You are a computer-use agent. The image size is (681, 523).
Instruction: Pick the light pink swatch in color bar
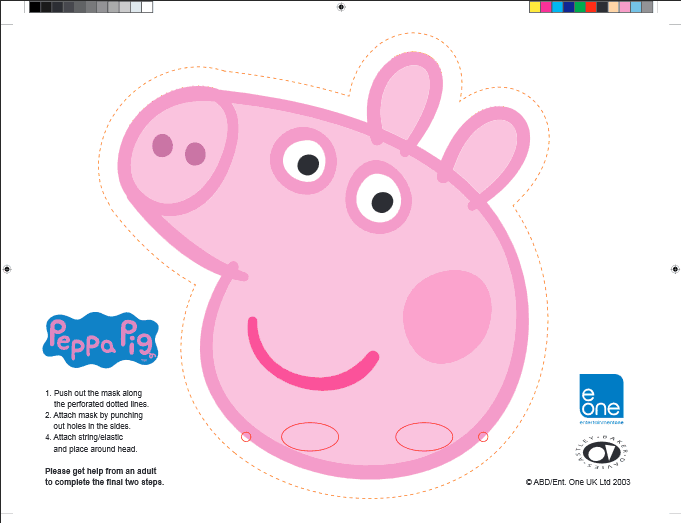(625, 7)
